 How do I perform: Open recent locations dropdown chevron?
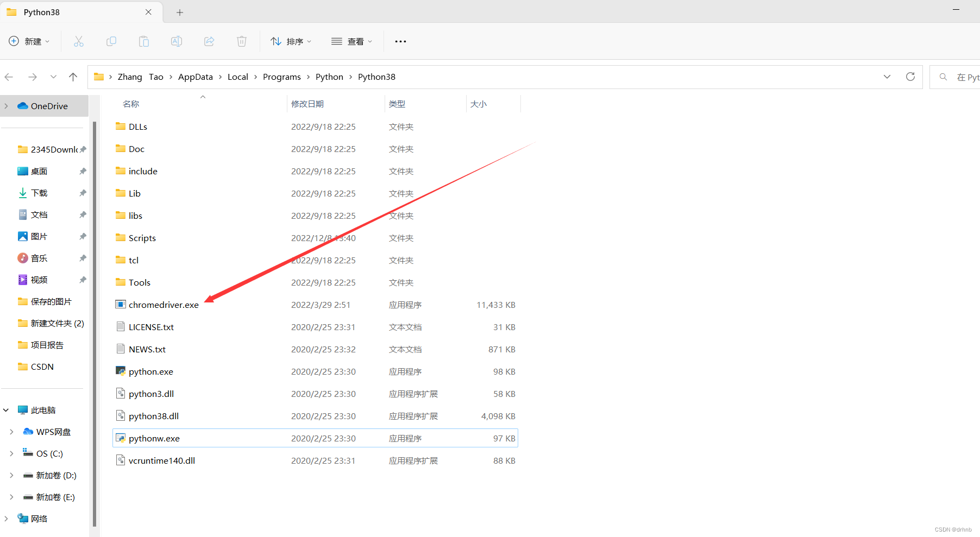click(x=53, y=77)
